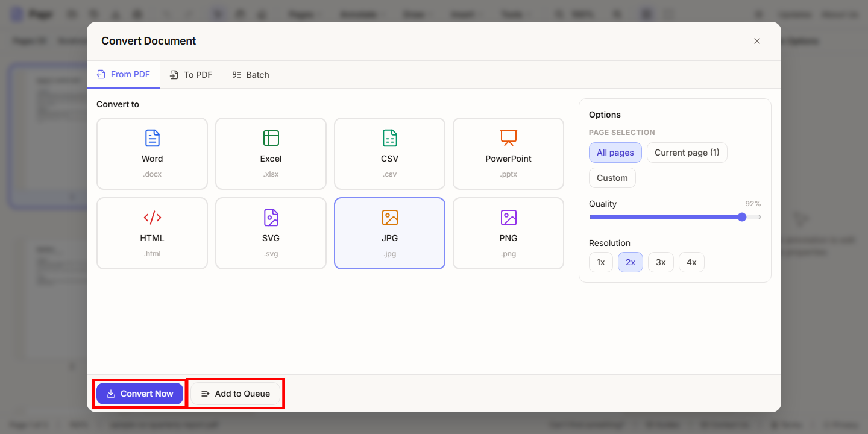Select the Custom page selection option
This screenshot has height=434, width=868.
coord(612,178)
